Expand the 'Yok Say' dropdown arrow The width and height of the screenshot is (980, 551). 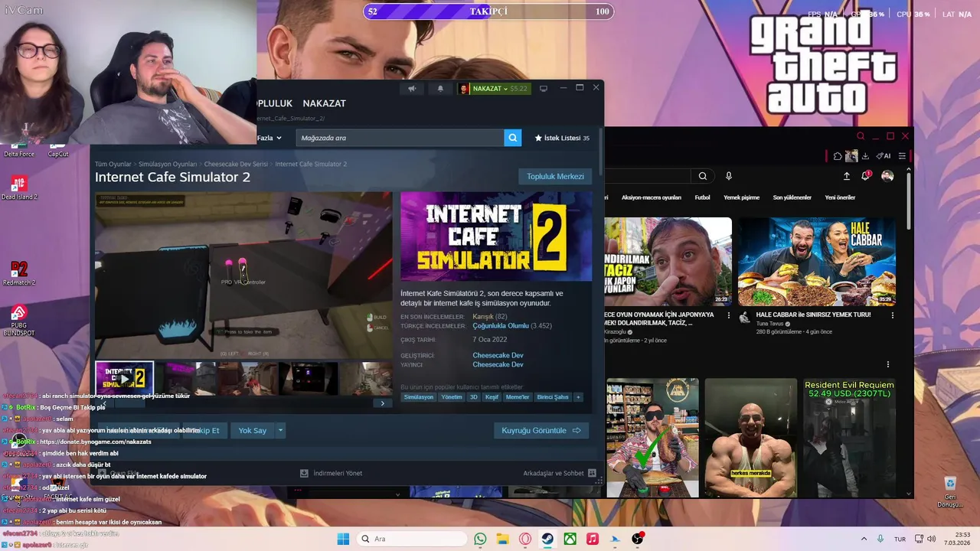tap(280, 431)
